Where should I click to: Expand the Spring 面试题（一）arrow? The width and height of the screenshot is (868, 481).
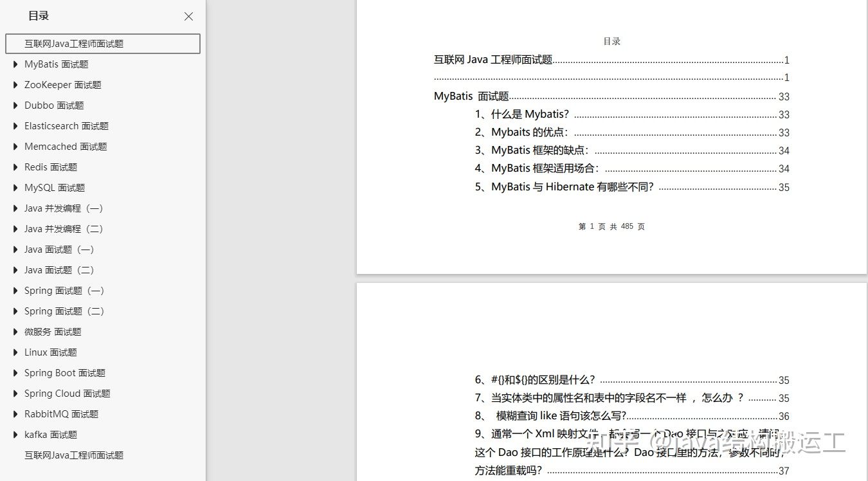pos(15,291)
